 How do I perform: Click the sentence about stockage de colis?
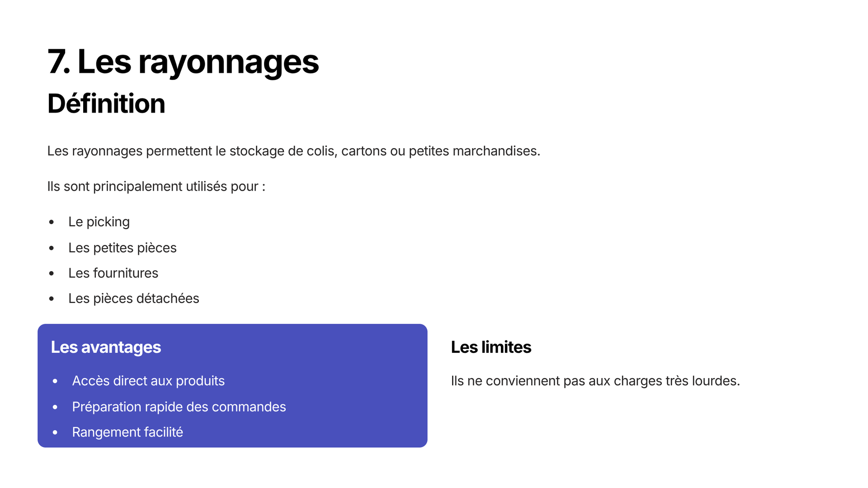tap(294, 151)
